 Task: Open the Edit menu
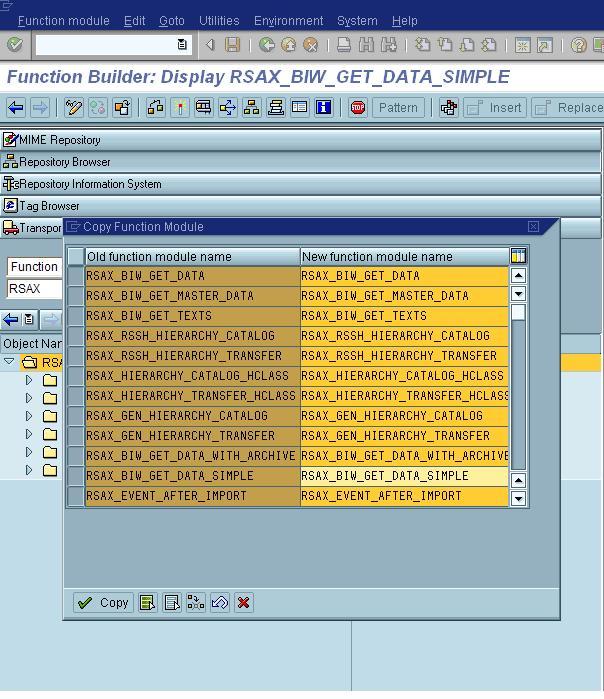pyautogui.click(x=135, y=21)
